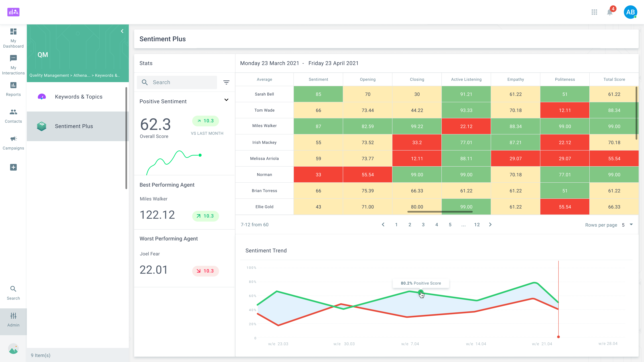
Task: Go to next table page arrow
Action: coord(490,224)
